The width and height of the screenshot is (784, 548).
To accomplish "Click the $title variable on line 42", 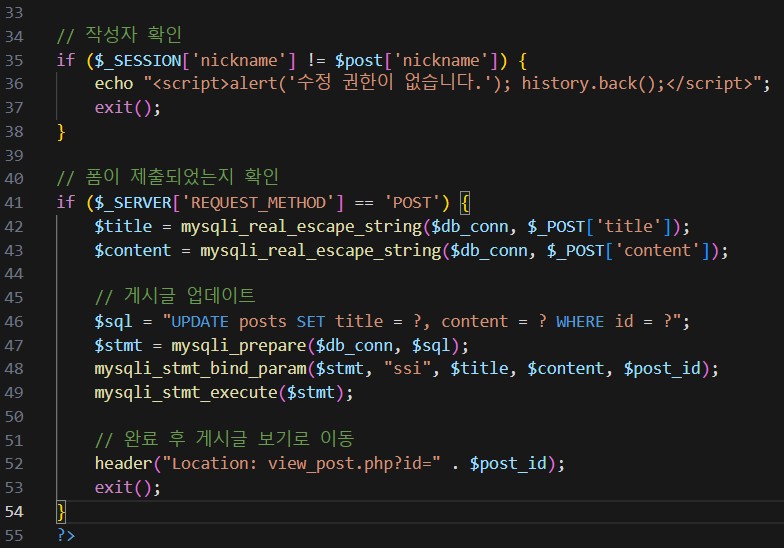I will pos(124,226).
